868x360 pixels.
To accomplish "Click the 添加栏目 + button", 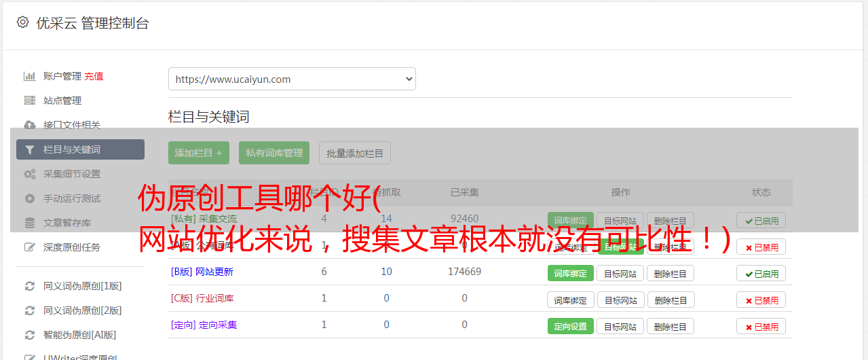I will click(x=199, y=153).
